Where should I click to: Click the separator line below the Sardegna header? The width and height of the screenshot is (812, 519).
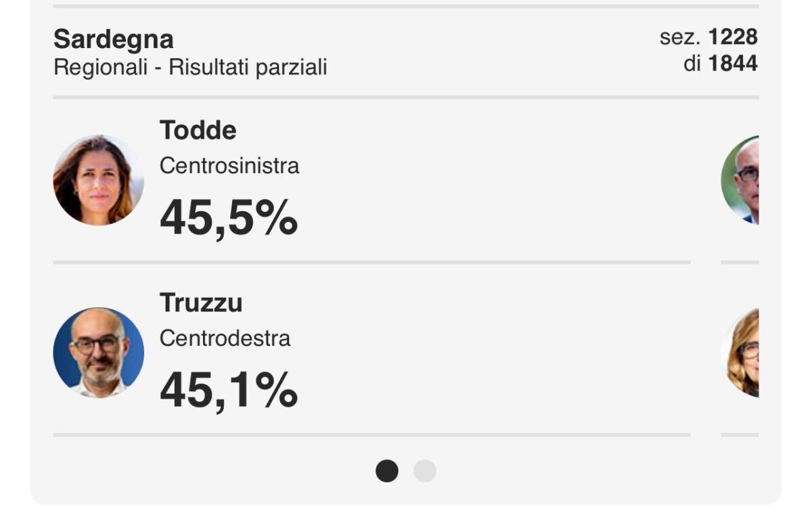406,97
